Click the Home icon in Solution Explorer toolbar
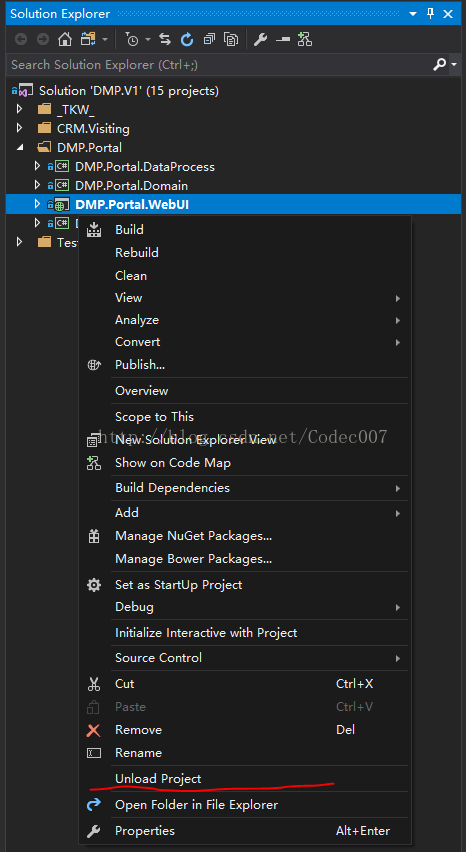The image size is (466, 852). pos(65,39)
